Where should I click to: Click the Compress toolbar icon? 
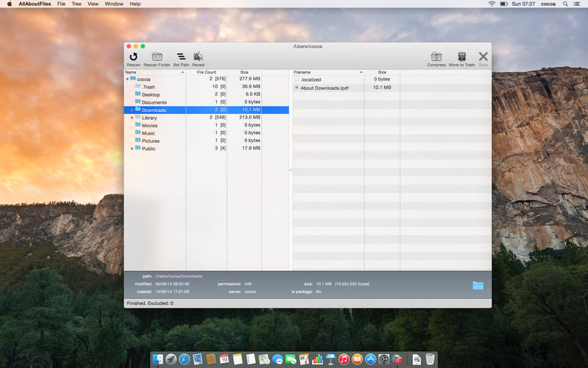(x=436, y=57)
